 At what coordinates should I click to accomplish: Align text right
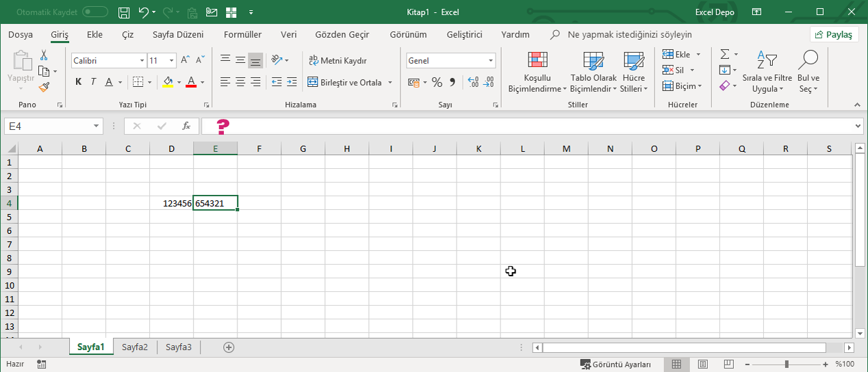point(255,82)
